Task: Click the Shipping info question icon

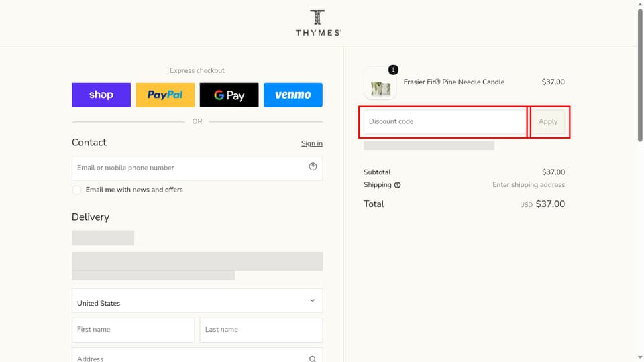Action: (x=398, y=185)
